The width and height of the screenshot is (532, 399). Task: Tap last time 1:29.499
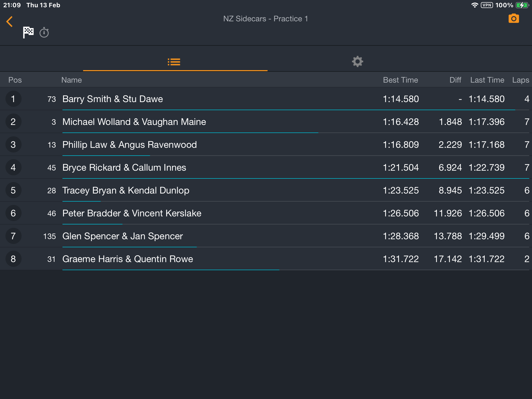coord(487,236)
